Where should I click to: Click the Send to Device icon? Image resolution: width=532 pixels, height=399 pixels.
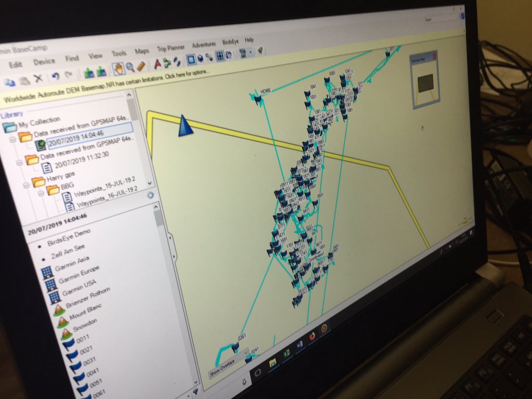89,73
